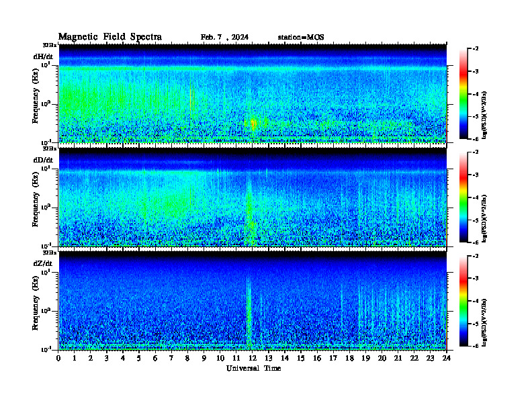Click the hour 8 tick label
The height and width of the screenshot is (411, 532).
click(187, 359)
